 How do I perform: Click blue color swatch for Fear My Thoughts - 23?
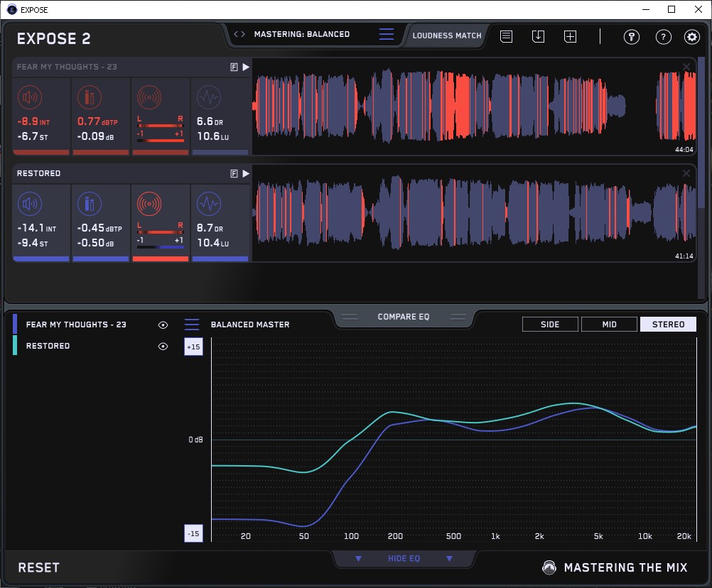[x=15, y=324]
